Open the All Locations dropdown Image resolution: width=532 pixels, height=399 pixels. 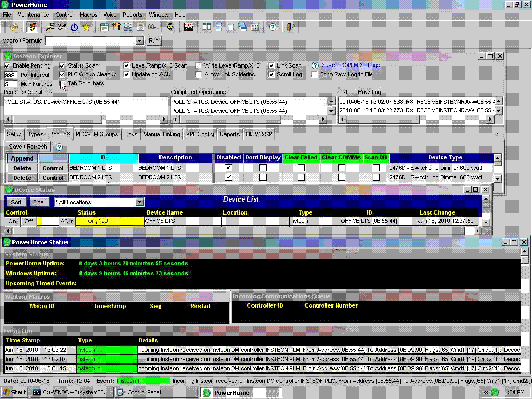coord(139,202)
